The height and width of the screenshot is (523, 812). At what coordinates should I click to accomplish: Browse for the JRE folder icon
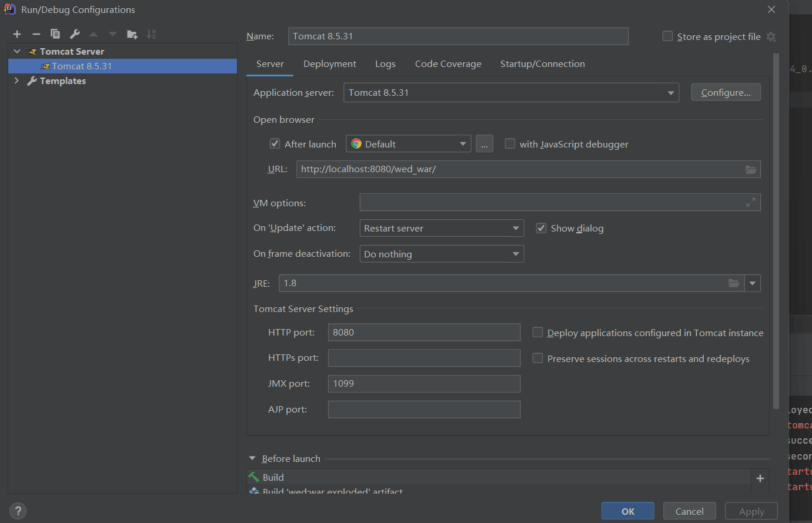pos(734,283)
